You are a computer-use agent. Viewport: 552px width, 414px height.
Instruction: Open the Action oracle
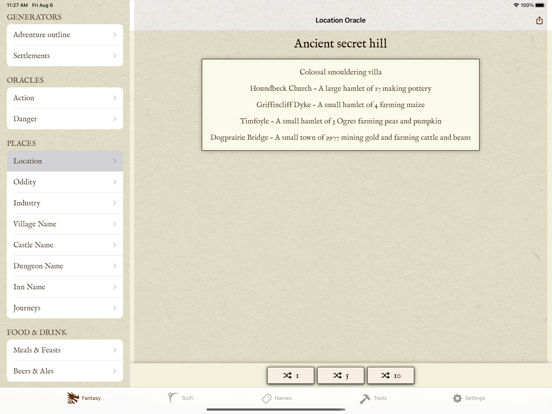65,98
